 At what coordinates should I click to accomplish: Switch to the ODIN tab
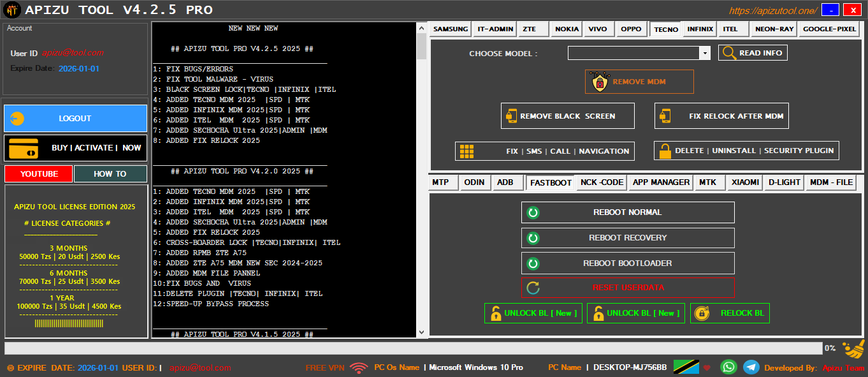tap(474, 182)
